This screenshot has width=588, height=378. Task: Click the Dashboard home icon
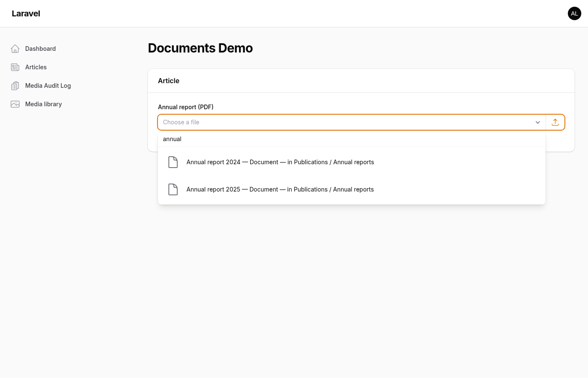click(x=15, y=49)
